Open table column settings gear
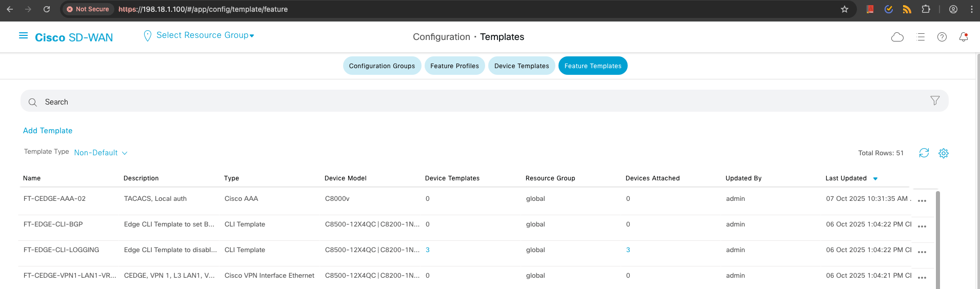Viewport: 980px width, 289px height. point(944,153)
